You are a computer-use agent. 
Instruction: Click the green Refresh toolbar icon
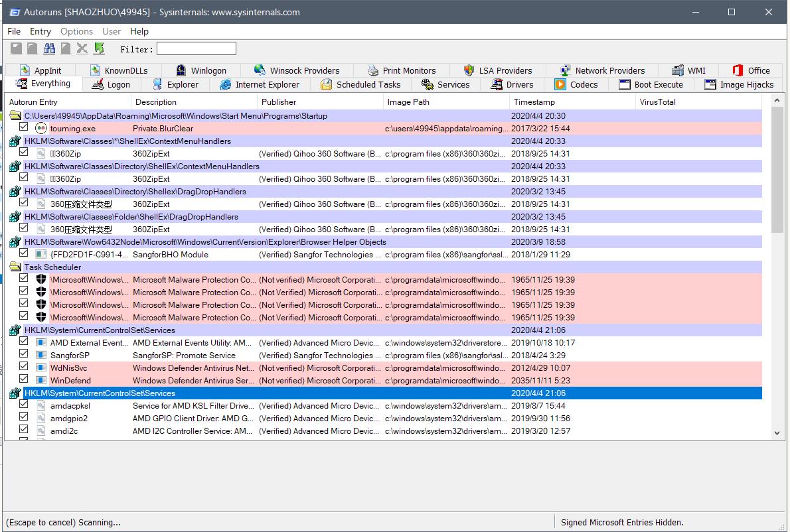coord(100,48)
